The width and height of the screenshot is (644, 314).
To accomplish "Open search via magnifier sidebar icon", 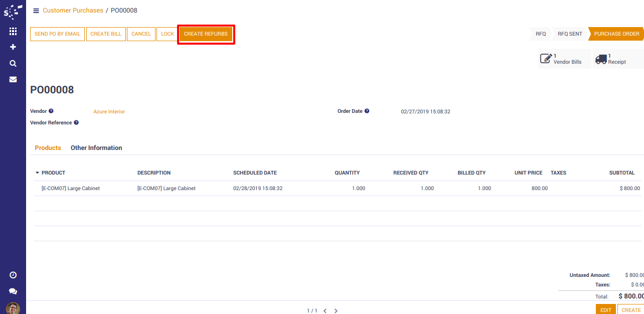I will [x=13, y=63].
